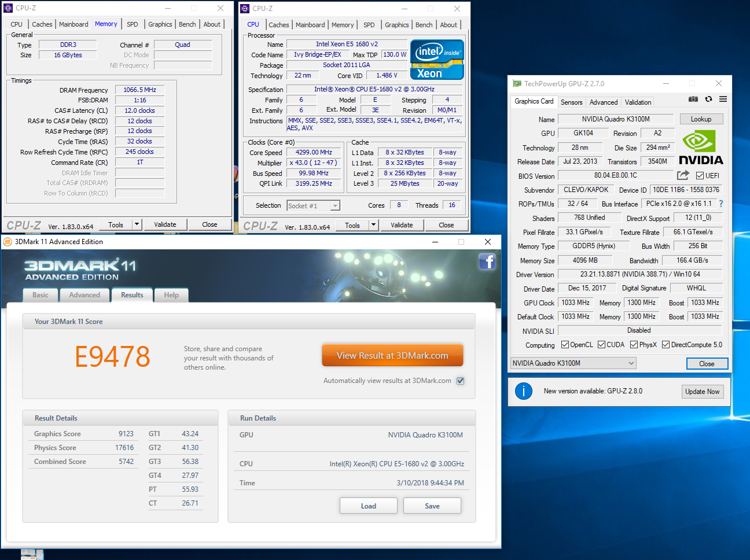
Task: Click Bus Interface question mark icon
Action: pyautogui.click(x=721, y=204)
